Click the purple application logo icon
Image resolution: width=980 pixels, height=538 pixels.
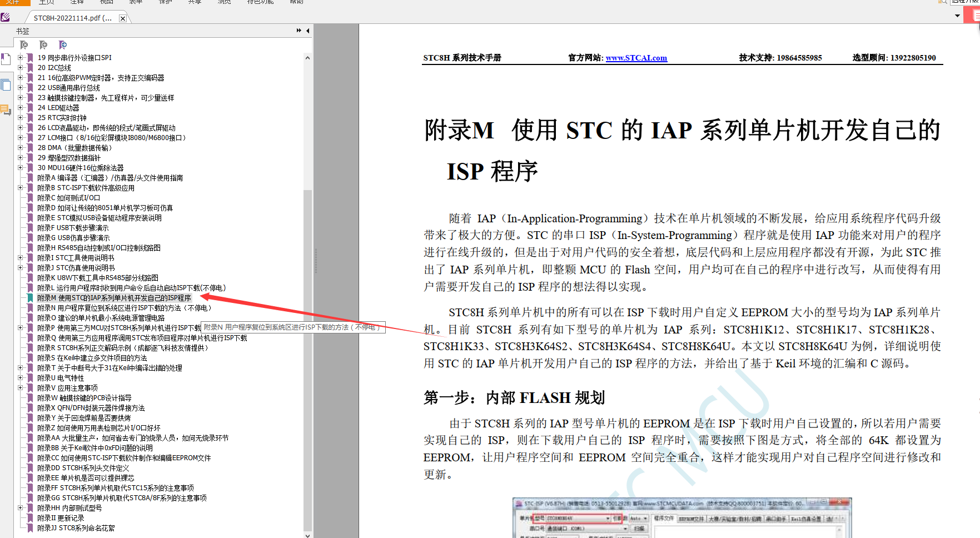click(5, 17)
